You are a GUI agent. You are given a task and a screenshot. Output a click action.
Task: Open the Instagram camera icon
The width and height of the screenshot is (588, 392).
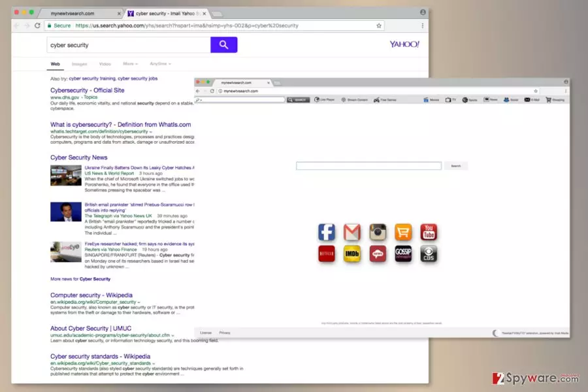(x=378, y=232)
